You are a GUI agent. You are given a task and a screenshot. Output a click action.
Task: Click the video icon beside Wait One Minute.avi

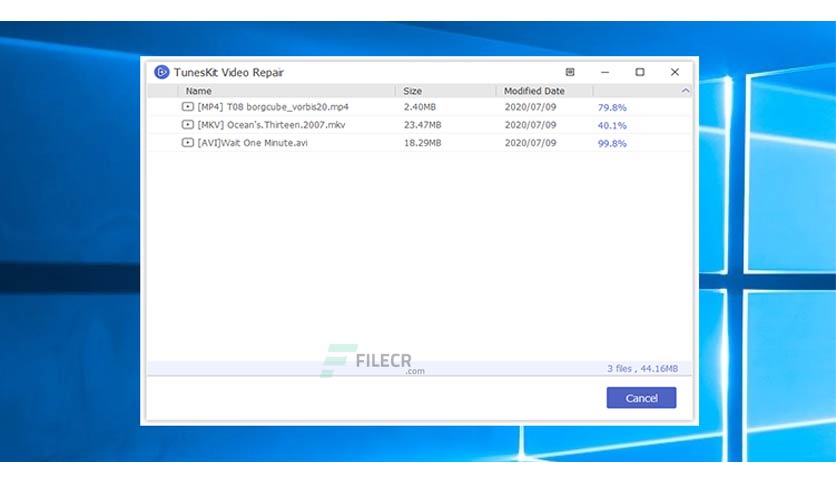pyautogui.click(x=188, y=142)
